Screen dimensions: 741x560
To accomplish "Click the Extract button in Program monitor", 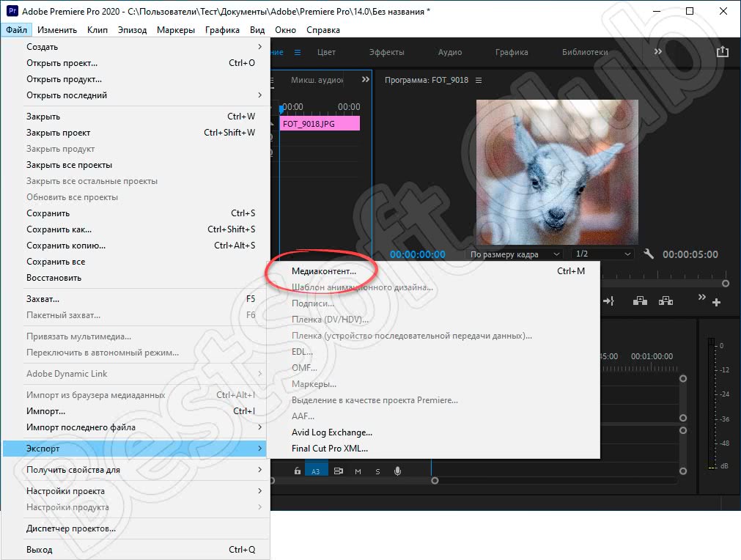I will click(x=666, y=301).
